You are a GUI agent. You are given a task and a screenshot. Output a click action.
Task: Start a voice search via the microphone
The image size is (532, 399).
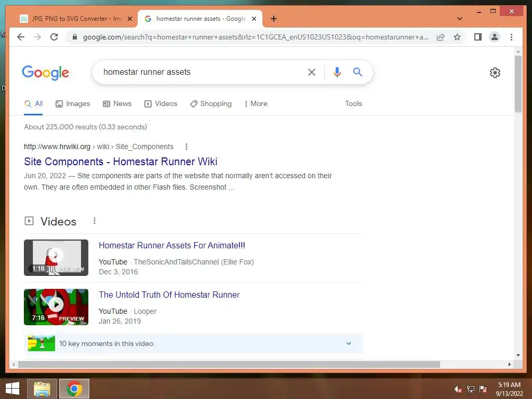[337, 72]
